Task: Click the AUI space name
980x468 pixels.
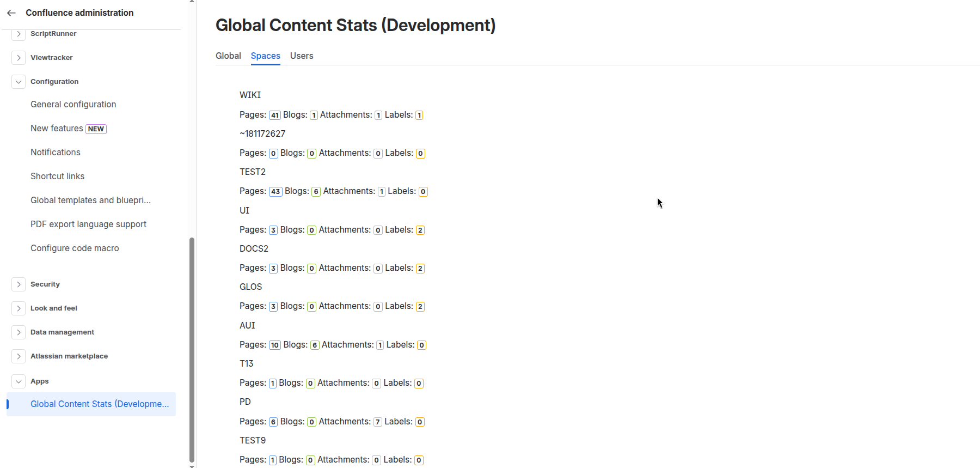Action: (x=247, y=326)
